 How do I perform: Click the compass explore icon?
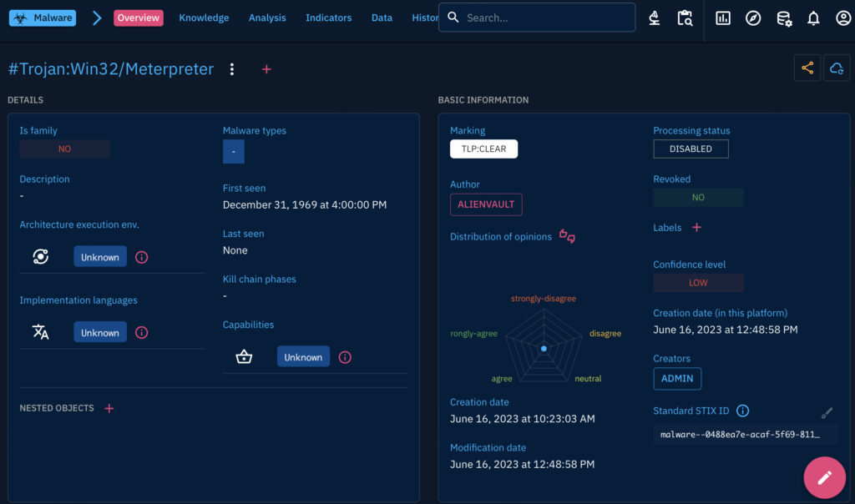pyautogui.click(x=753, y=18)
